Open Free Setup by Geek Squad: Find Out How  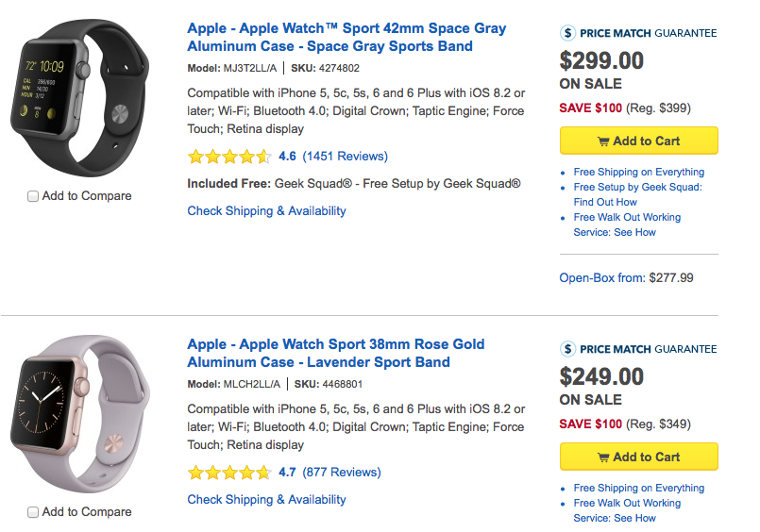tap(637, 194)
